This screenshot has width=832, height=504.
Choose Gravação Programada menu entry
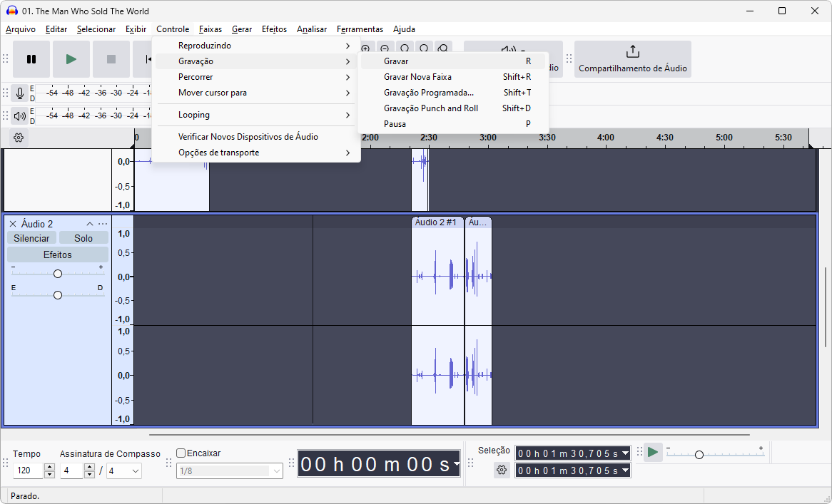tap(428, 93)
